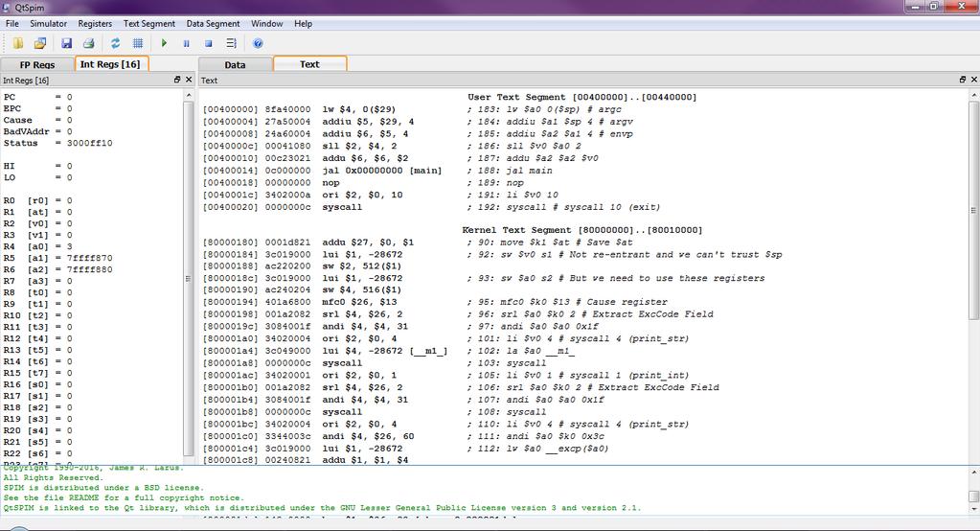Click the 'SPIM is distributed under a BSD license' line

[x=103, y=488]
